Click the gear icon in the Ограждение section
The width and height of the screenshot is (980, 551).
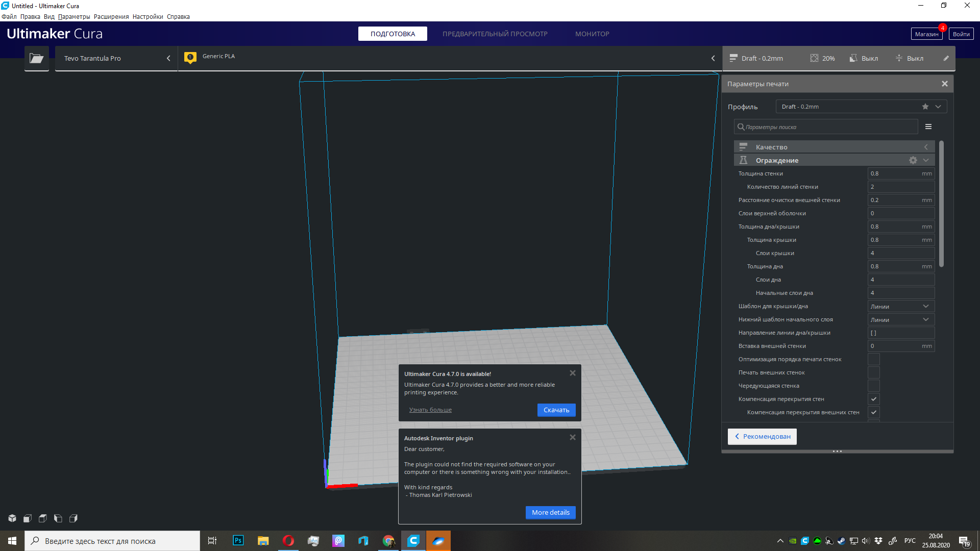pos(913,160)
